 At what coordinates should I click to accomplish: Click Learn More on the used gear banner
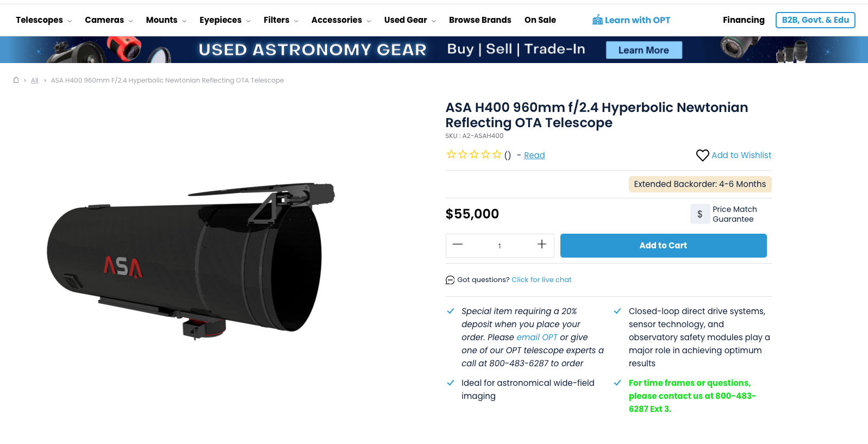tap(644, 50)
